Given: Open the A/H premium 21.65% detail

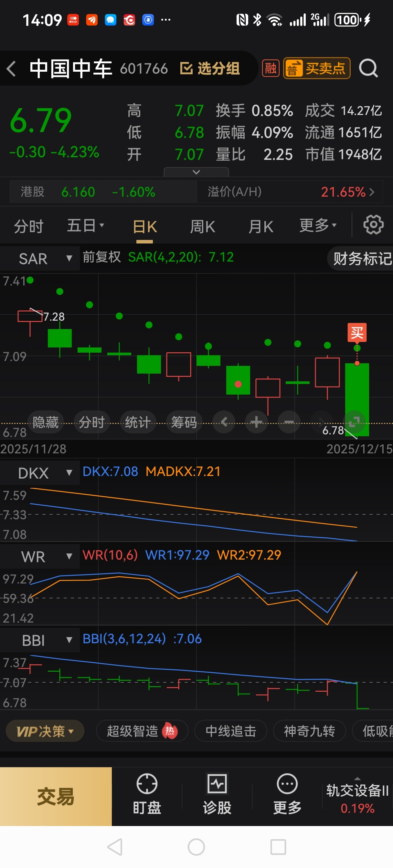Looking at the screenshot, I should coord(291,192).
